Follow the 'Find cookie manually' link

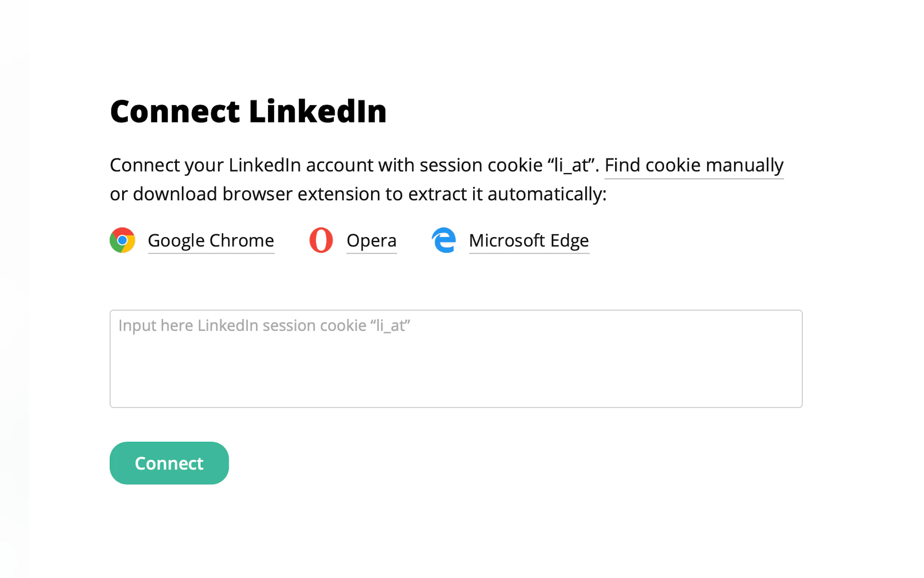click(x=694, y=165)
